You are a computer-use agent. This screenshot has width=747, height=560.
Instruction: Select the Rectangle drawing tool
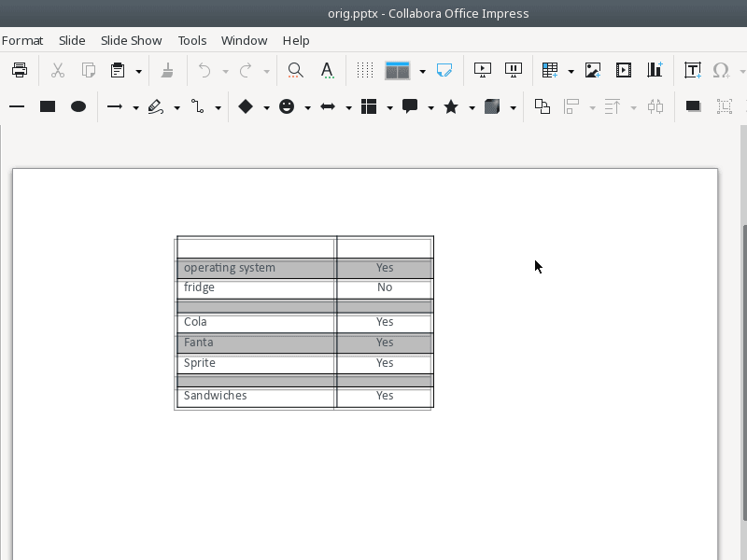click(48, 106)
